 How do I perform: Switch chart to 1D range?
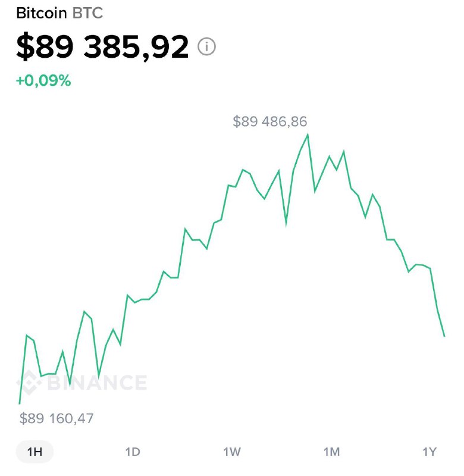(133, 452)
